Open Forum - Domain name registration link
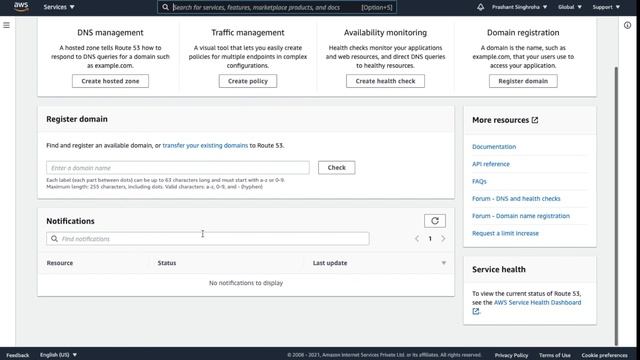 pyautogui.click(x=521, y=216)
